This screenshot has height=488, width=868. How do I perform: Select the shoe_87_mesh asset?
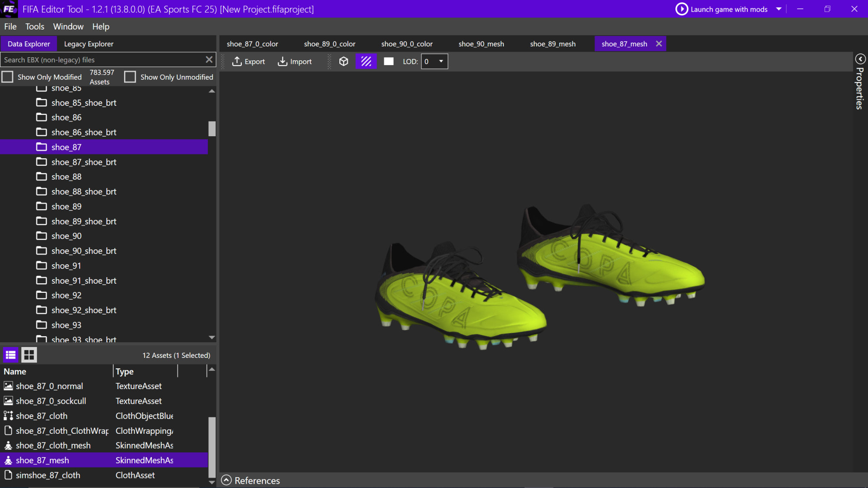click(104, 460)
